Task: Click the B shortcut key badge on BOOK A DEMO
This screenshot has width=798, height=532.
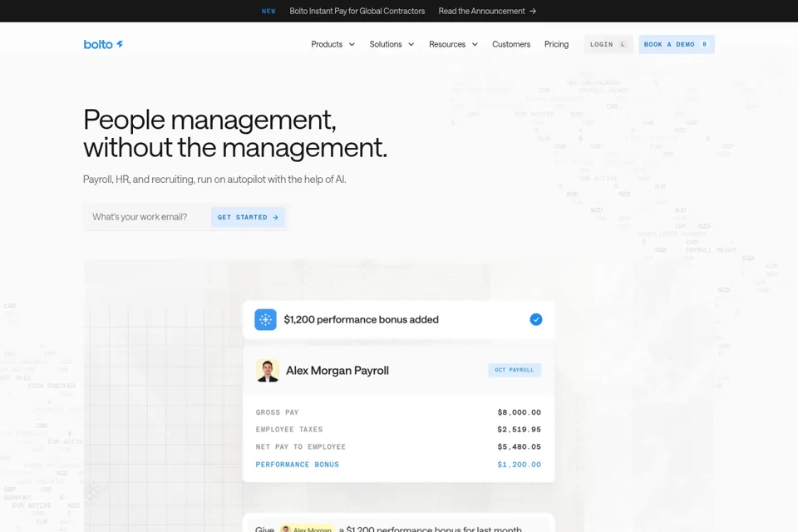Action: tap(704, 44)
